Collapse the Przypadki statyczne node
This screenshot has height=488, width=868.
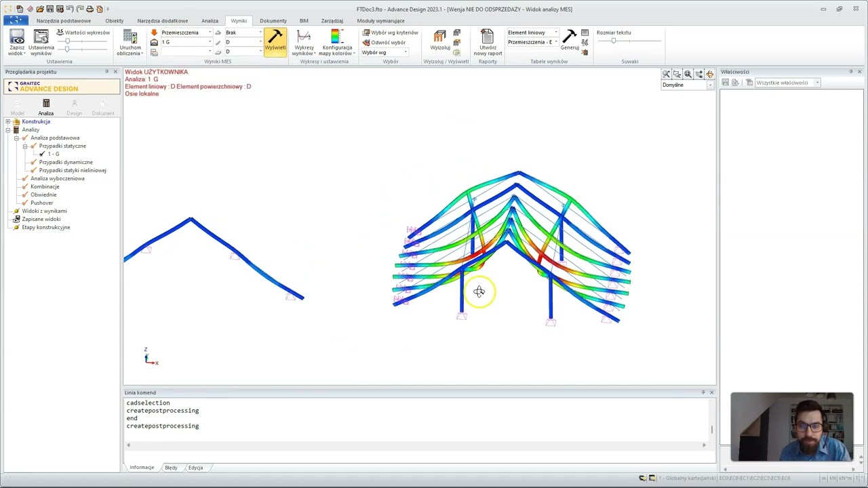pos(25,146)
